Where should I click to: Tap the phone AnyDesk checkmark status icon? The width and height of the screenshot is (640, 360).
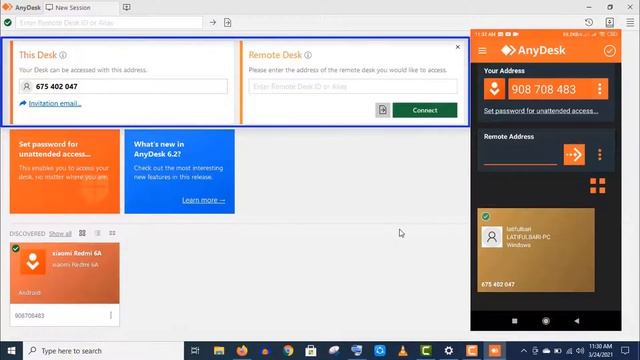(609, 51)
